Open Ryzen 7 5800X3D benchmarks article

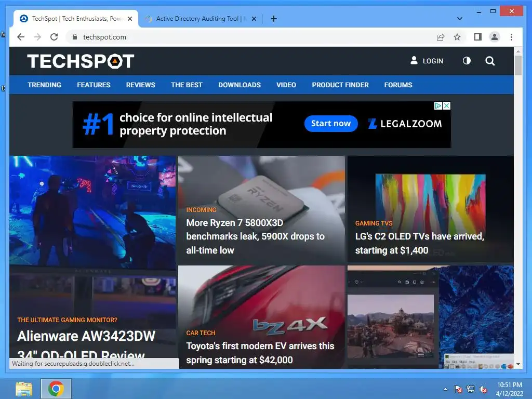pyautogui.click(x=255, y=236)
